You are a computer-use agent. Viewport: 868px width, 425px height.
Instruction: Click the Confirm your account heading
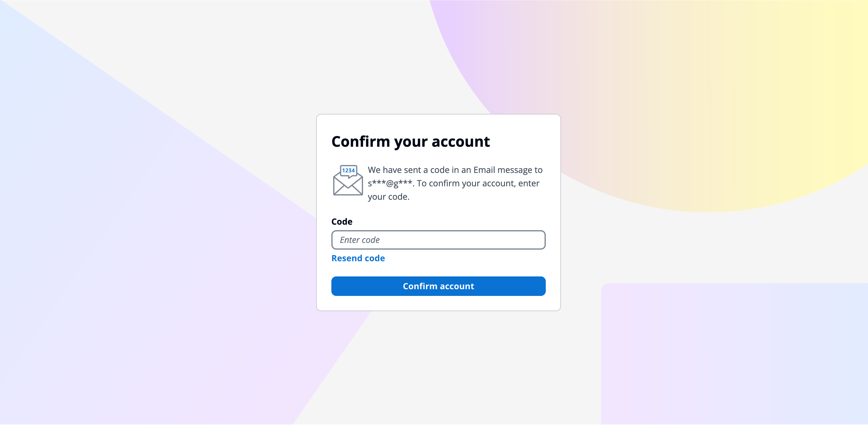click(x=411, y=142)
